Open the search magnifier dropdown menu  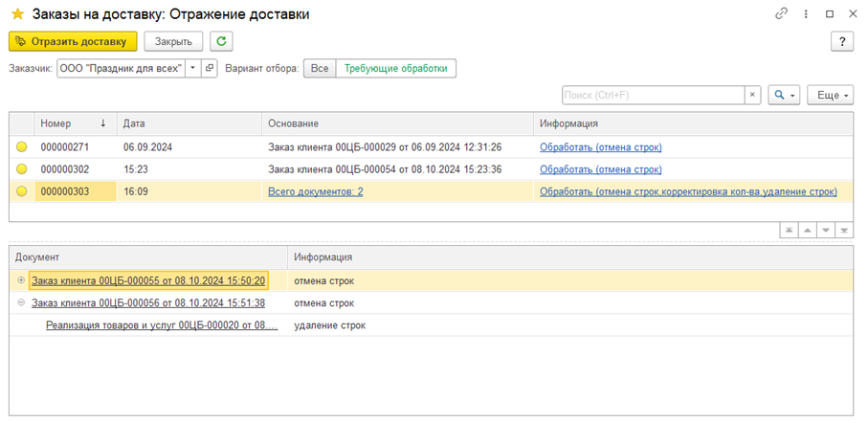(785, 95)
